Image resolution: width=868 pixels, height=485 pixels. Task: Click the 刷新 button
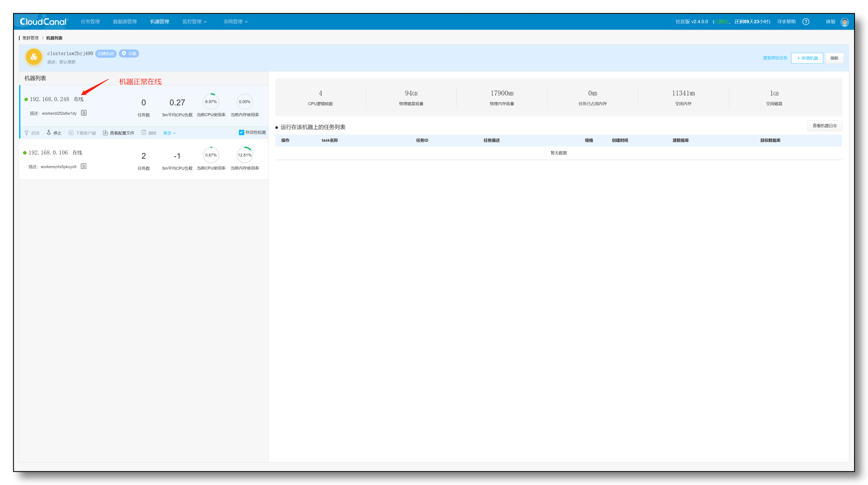click(x=834, y=58)
